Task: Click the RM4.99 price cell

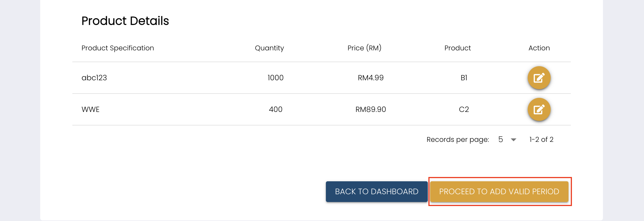Action: click(x=370, y=78)
